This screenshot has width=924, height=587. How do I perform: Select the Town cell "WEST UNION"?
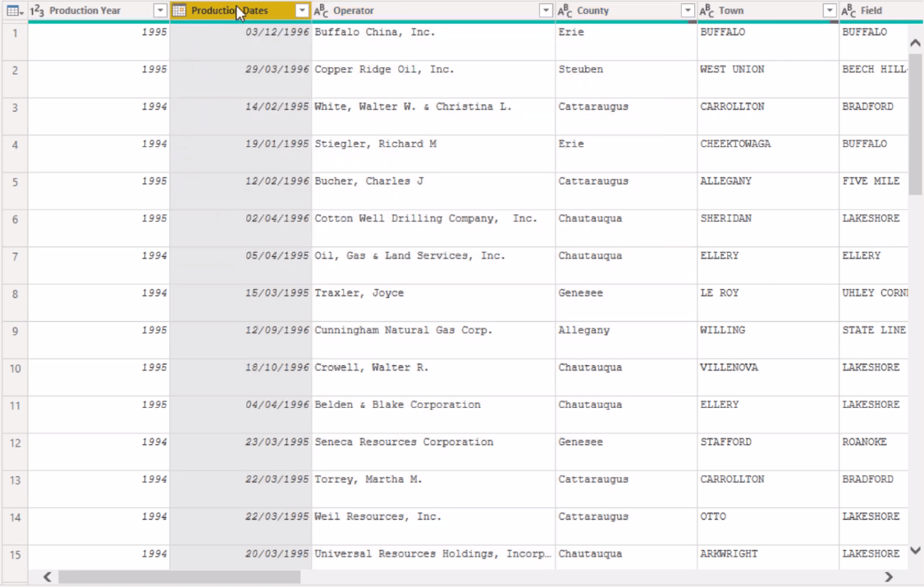pyautogui.click(x=768, y=79)
